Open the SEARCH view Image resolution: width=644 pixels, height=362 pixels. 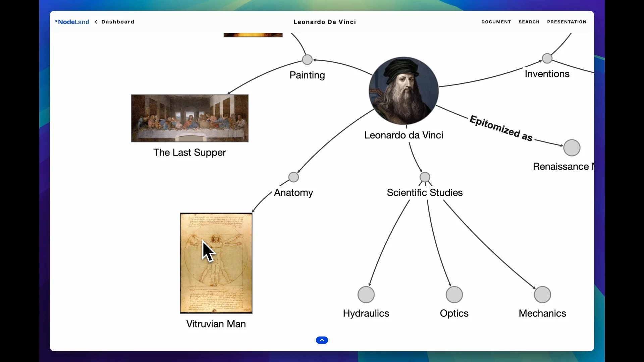[529, 22]
